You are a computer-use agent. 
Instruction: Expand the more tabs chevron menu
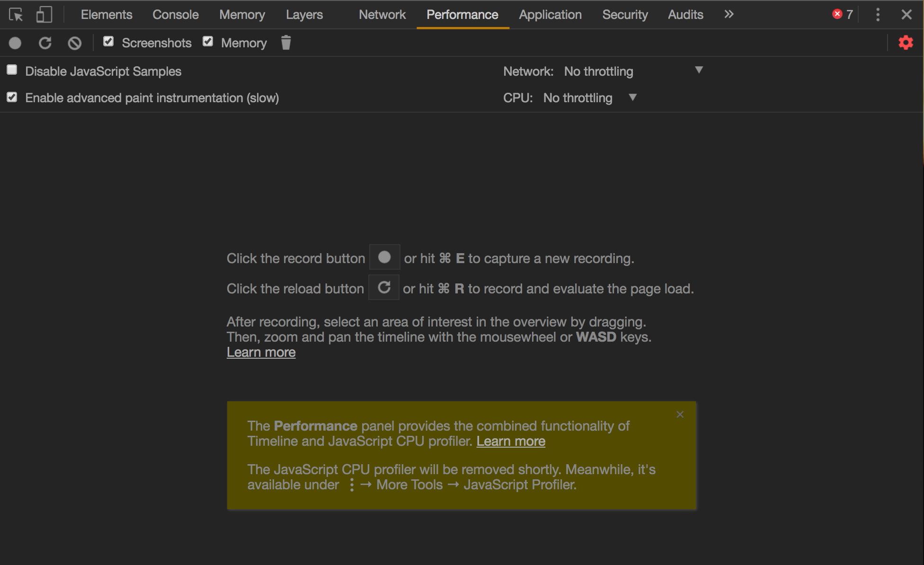tap(729, 14)
